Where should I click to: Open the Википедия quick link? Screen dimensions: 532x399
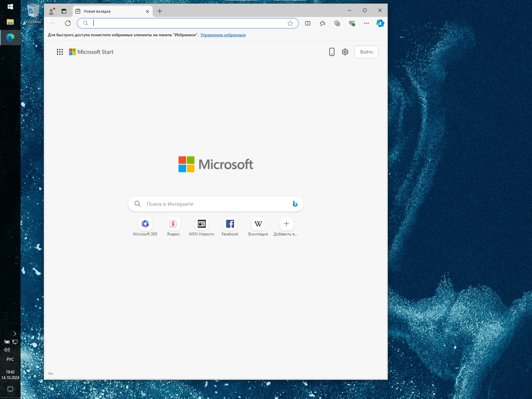click(258, 227)
